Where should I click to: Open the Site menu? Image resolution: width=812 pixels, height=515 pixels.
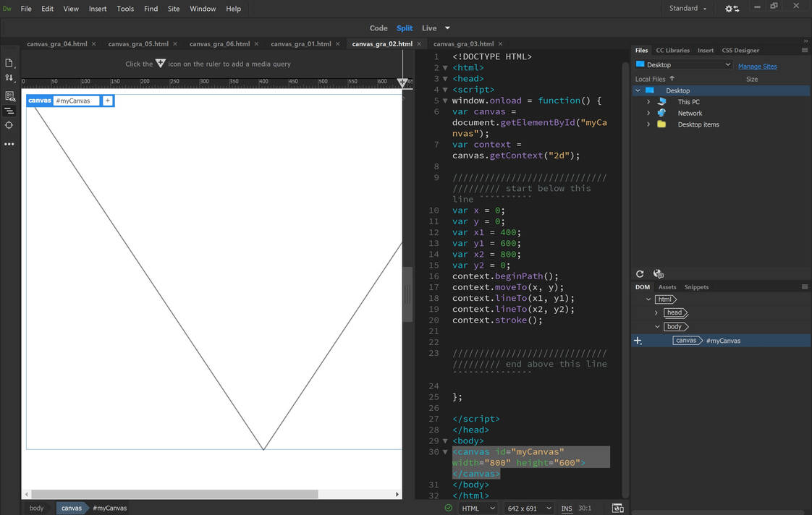click(x=174, y=9)
